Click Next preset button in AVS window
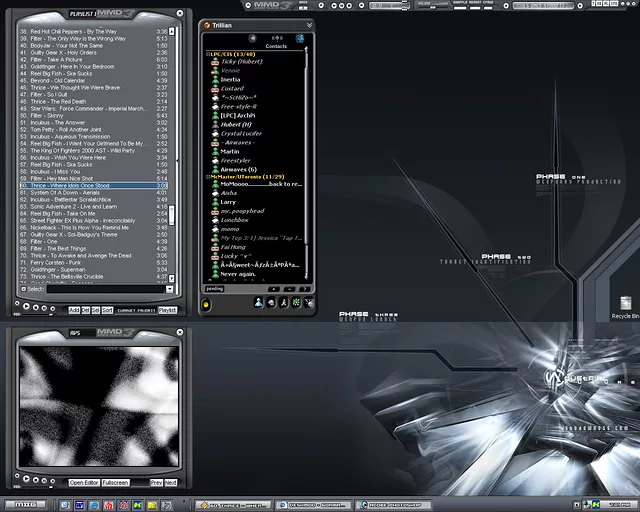The height and width of the screenshot is (512, 640). click(x=171, y=483)
